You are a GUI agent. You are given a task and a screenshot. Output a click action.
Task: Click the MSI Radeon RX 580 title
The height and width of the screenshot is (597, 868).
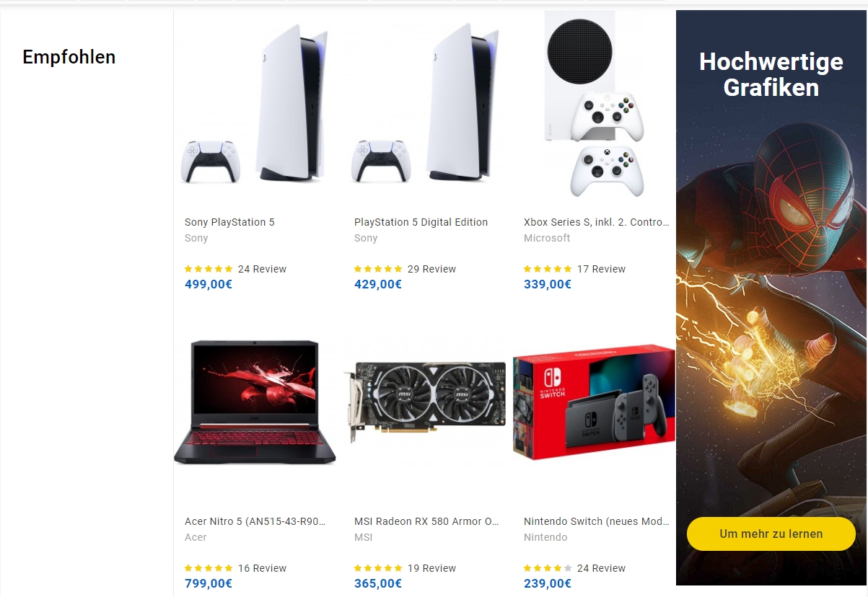pos(426,521)
